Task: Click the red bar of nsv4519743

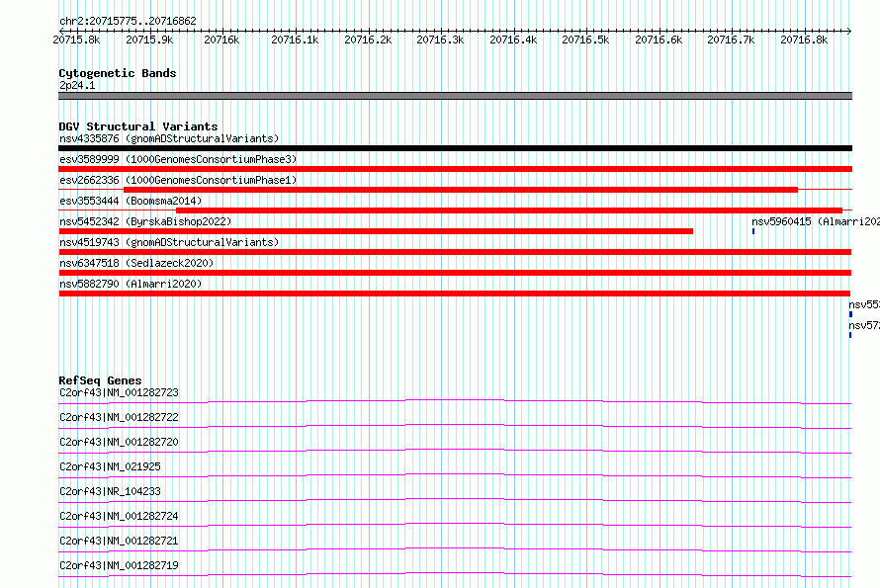Action: tap(455, 252)
